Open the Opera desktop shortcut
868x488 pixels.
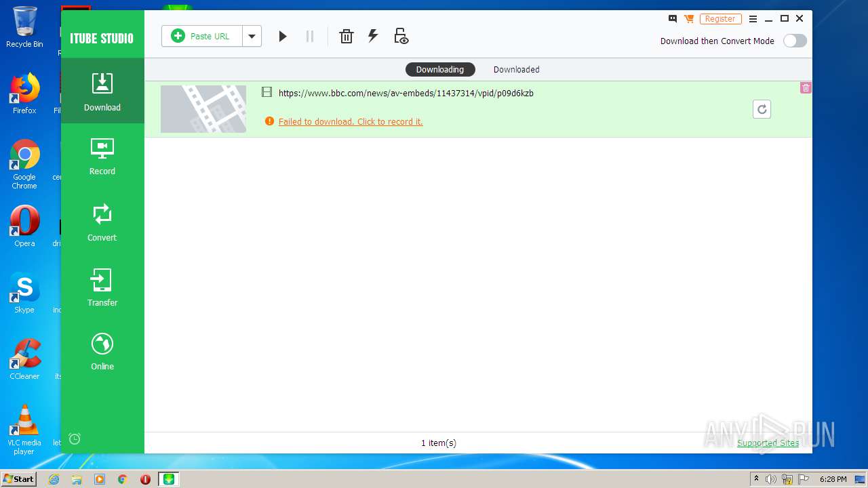[x=24, y=226]
